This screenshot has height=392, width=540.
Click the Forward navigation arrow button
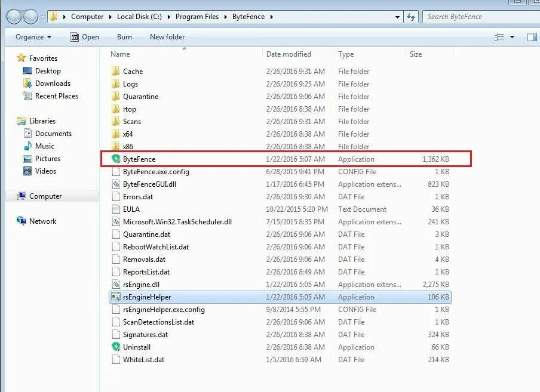point(30,17)
